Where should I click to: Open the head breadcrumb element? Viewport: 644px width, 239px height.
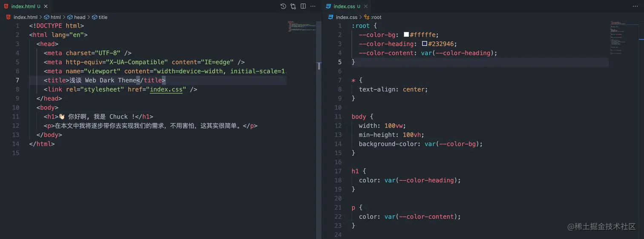tap(80, 17)
